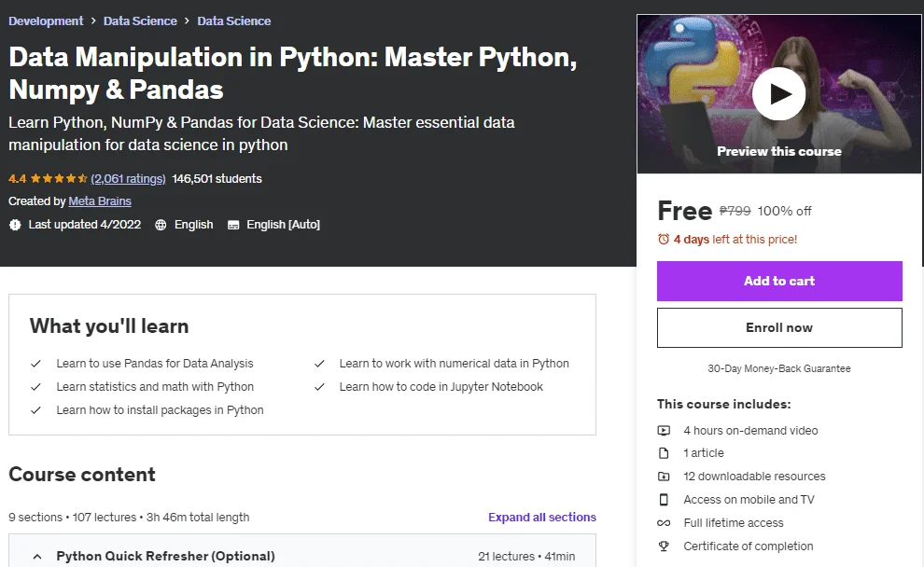Click the Last updated 4/2022 text
The image size is (924, 567).
pos(84,225)
